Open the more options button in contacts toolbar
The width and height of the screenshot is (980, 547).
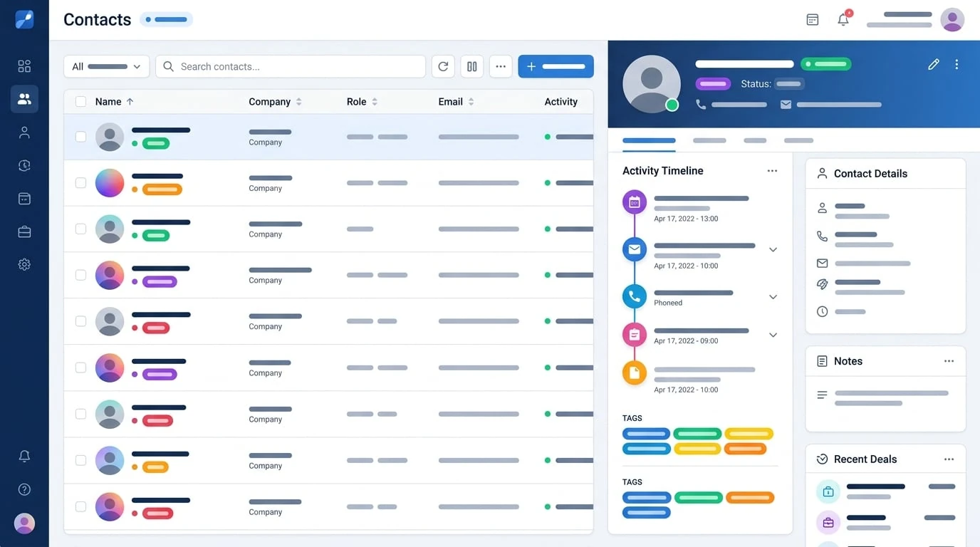501,66
